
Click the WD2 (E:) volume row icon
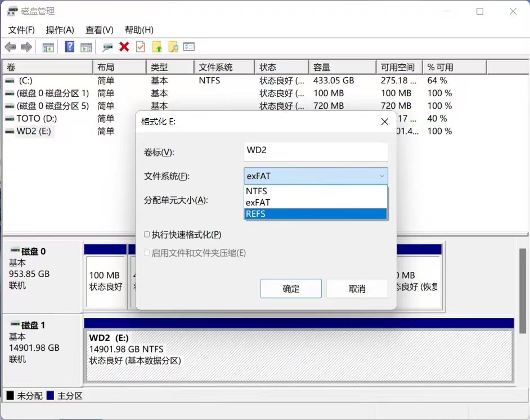click(x=10, y=131)
